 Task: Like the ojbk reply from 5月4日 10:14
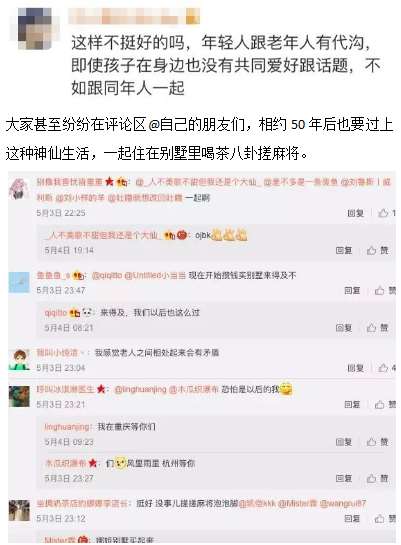(378, 250)
